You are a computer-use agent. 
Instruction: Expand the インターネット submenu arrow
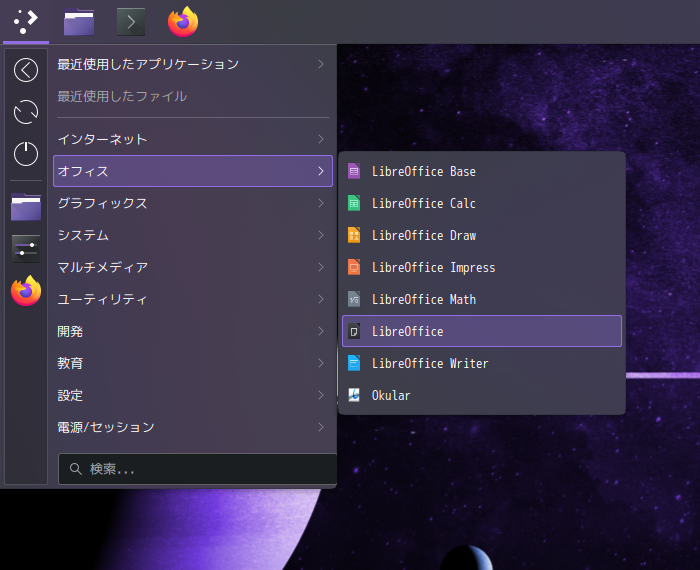click(x=321, y=139)
